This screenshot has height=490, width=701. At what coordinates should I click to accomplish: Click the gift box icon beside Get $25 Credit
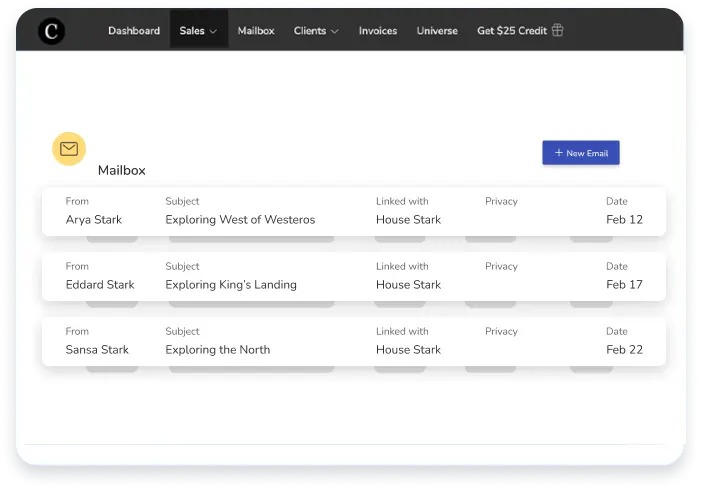pyautogui.click(x=558, y=31)
